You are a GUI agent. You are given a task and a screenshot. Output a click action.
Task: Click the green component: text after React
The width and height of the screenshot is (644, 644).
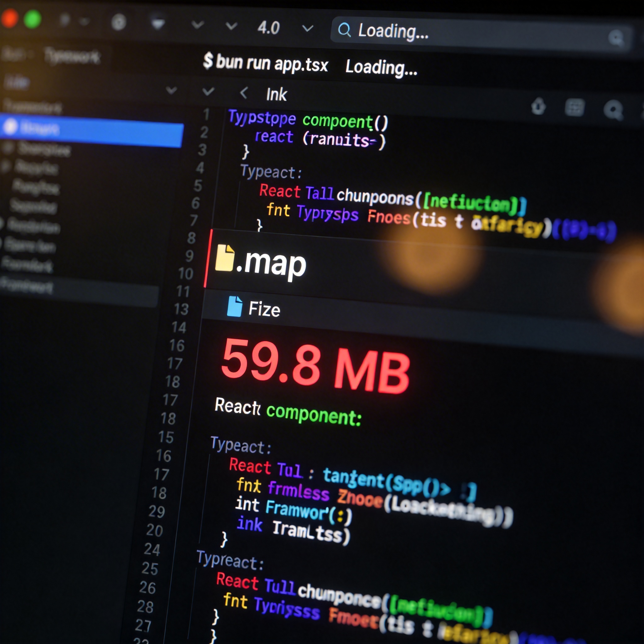coord(314,415)
